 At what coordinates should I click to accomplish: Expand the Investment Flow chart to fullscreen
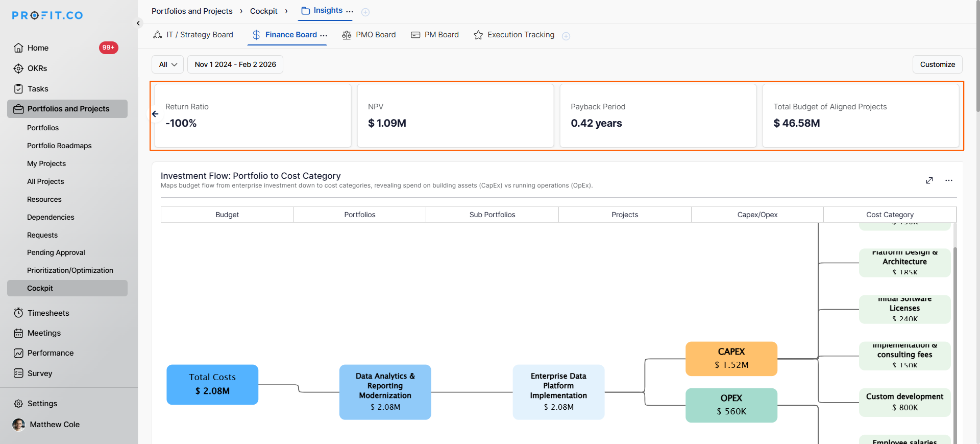pos(929,180)
